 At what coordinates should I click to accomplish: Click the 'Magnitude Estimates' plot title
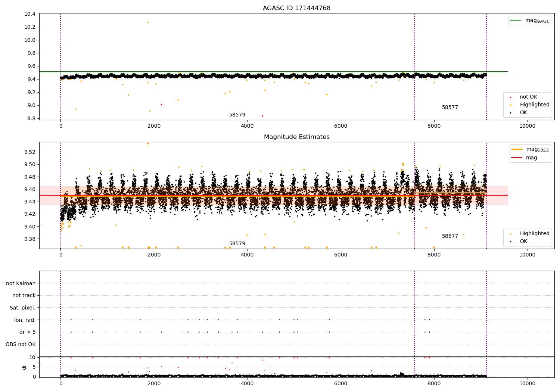(x=296, y=137)
